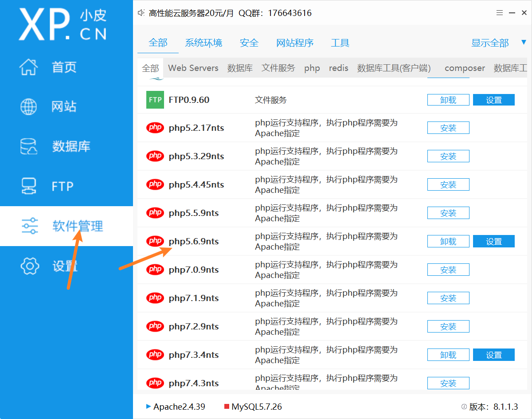Viewport: 532px width, 419px height.
Task: Click the php7.2.9nts red icon
Action: point(155,326)
